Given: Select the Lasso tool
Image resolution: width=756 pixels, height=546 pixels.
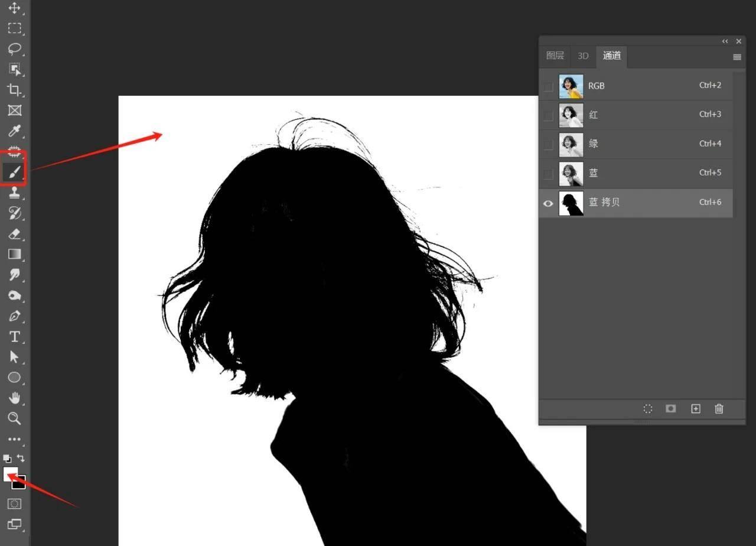Looking at the screenshot, I should (14, 48).
